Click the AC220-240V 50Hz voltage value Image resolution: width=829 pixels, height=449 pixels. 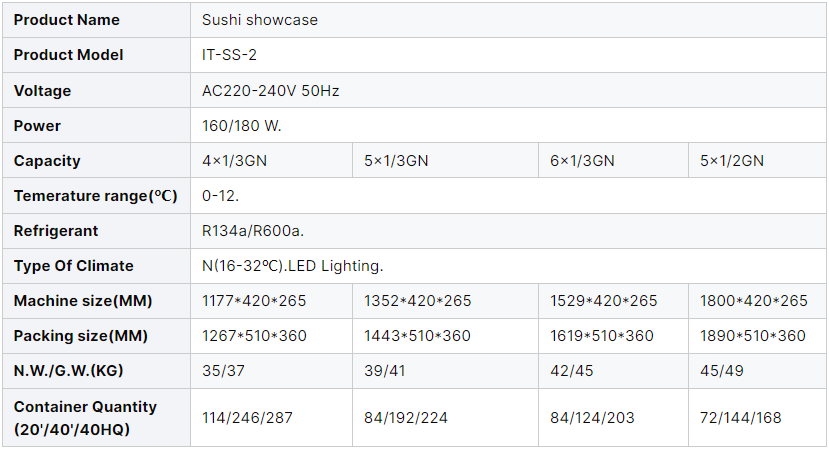(270, 91)
